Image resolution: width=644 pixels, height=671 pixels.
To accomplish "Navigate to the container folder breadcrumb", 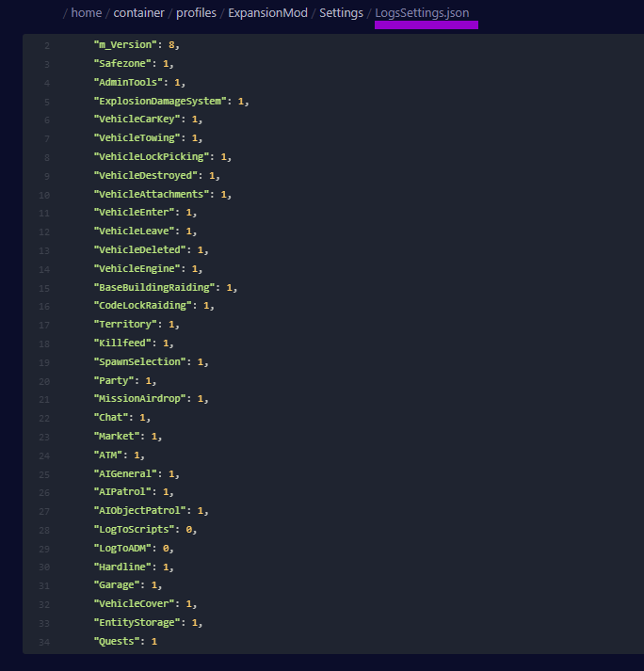I will pos(138,13).
